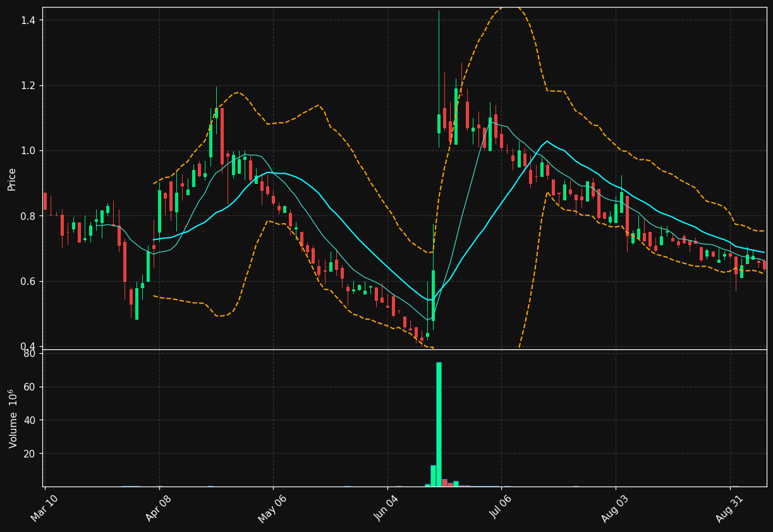
Task: Click the first red candle at Mar 10
Action: tap(45, 202)
